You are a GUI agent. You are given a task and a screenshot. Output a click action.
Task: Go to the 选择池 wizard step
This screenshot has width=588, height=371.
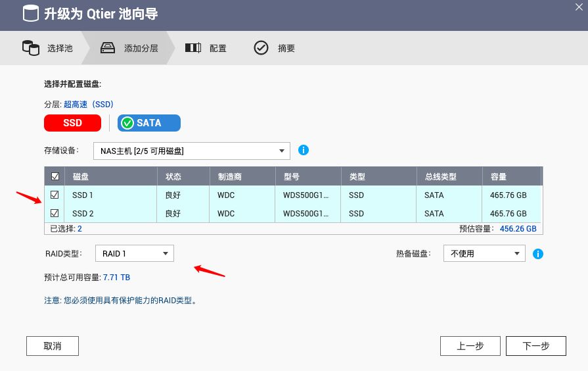(x=59, y=48)
